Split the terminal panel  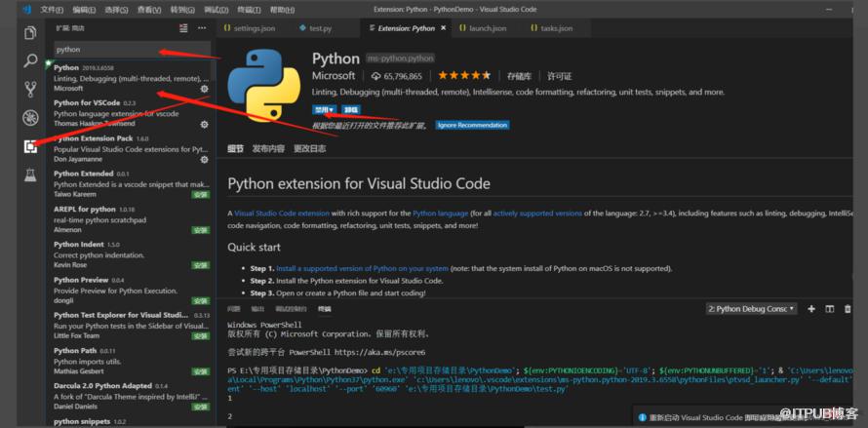829,309
